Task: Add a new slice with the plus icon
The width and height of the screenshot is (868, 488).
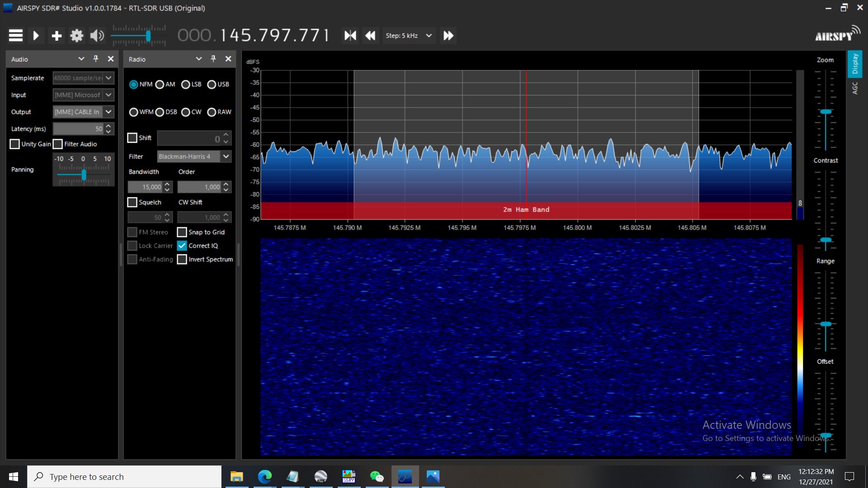Action: point(57,35)
